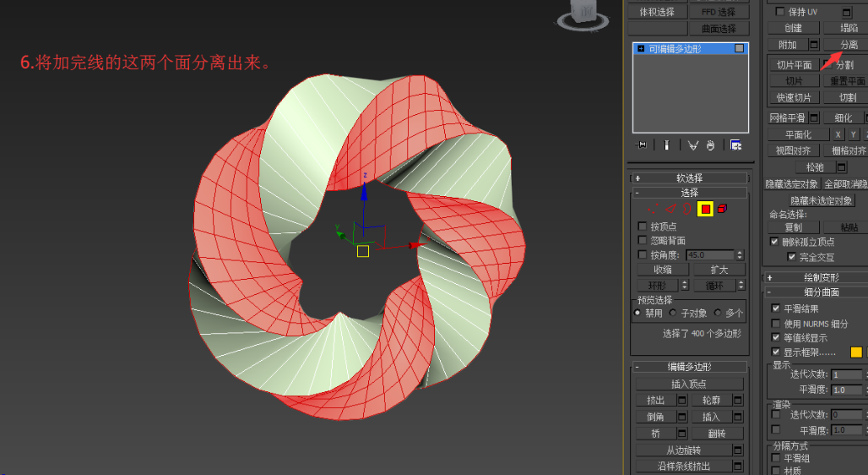This screenshot has height=475, width=868.
Task: Select Border sub-object level icon
Action: [687, 209]
